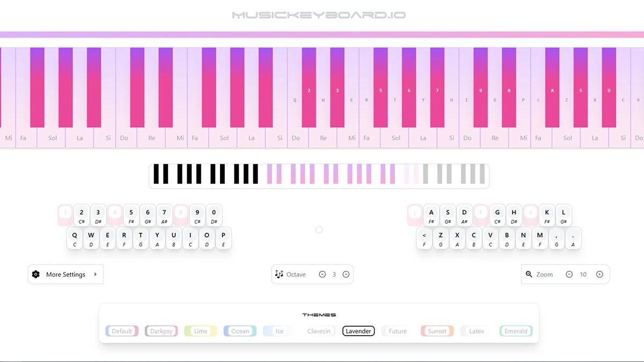Click the I key (C note)
644x362 pixels.
(190, 238)
